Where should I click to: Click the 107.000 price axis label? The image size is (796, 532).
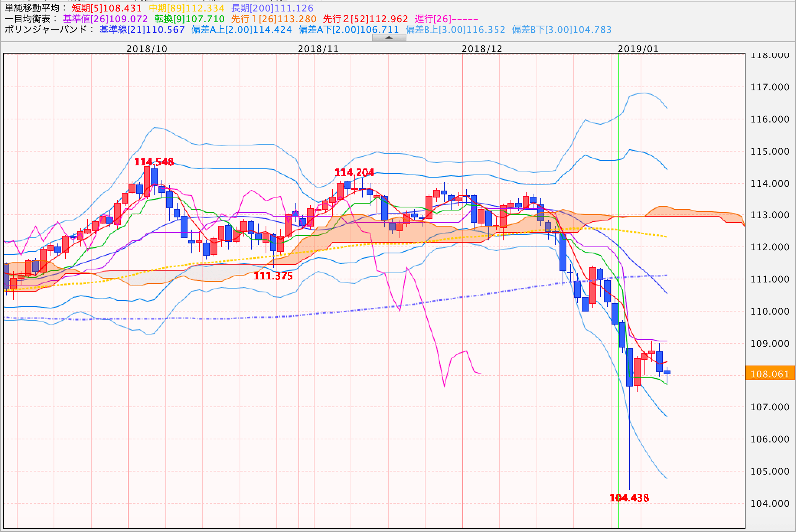(770, 407)
